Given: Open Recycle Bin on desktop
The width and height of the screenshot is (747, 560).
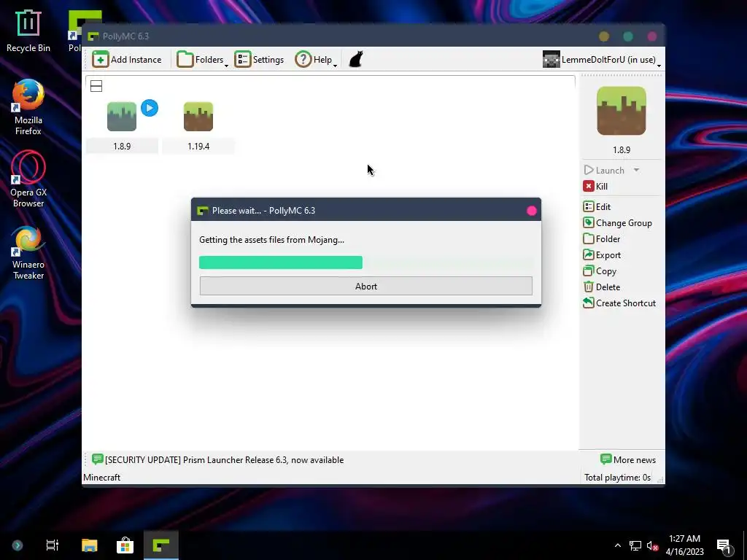Looking at the screenshot, I should (x=28, y=31).
